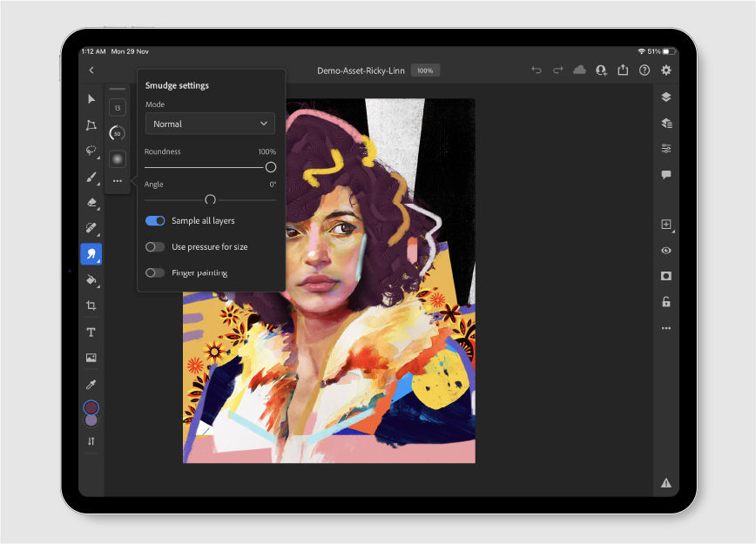
Task: Choose the Type tool
Action: tap(91, 332)
